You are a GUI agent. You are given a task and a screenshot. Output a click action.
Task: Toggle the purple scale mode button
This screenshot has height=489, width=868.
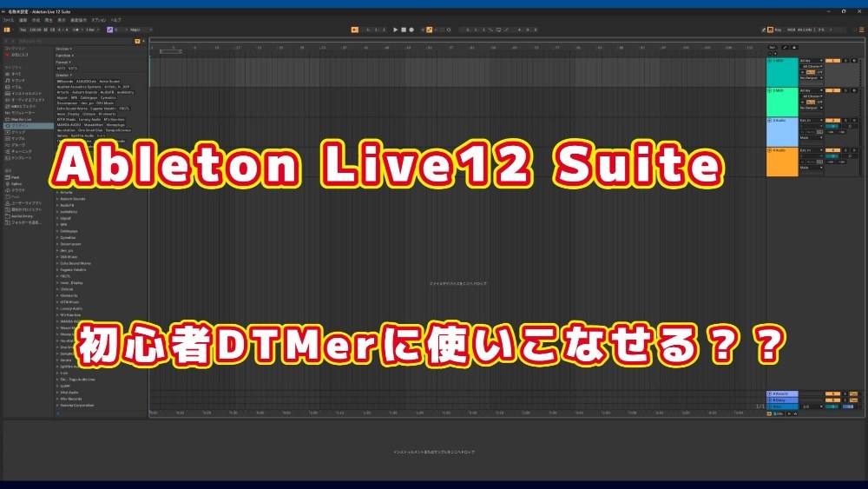tap(109, 30)
